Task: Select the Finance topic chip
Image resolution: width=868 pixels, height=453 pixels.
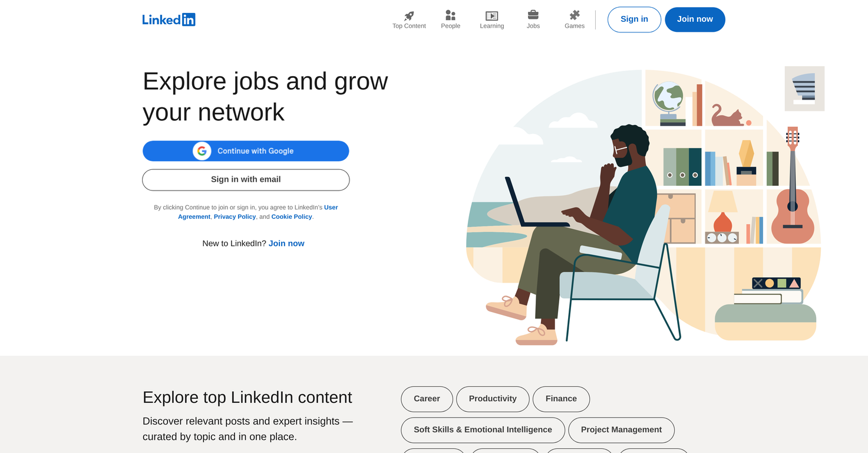Action: coord(561,399)
